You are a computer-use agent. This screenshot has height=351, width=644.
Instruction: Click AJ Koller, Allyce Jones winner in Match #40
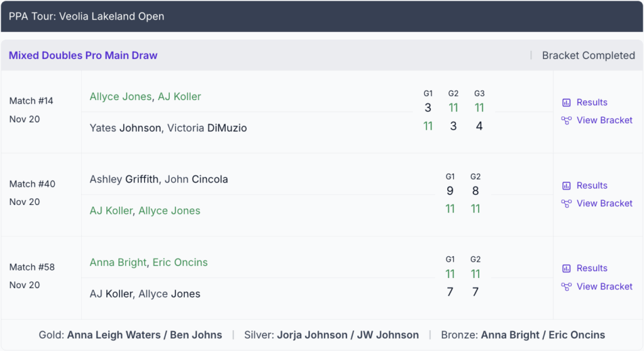click(145, 211)
